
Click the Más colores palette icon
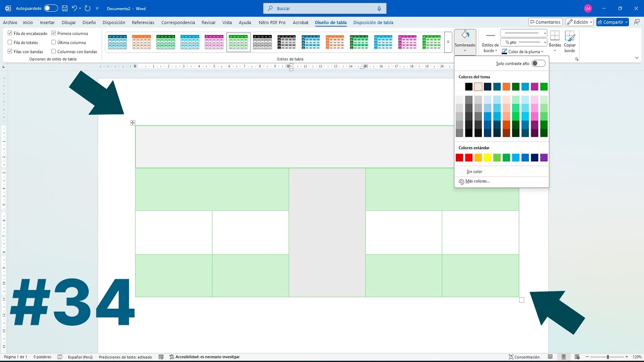click(461, 182)
